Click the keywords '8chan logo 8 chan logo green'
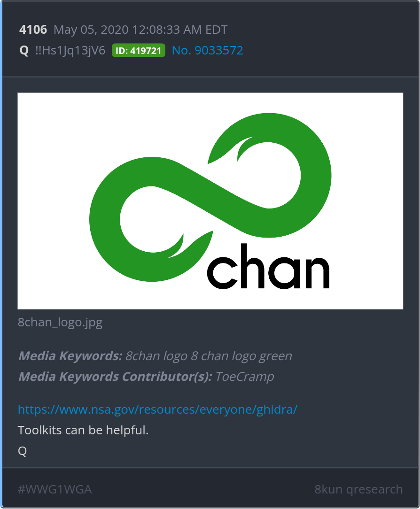 coord(209,356)
